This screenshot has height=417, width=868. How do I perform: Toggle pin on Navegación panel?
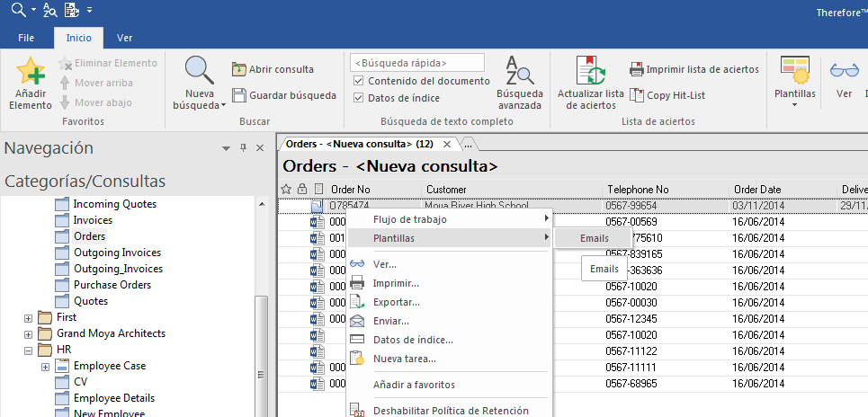(x=243, y=147)
